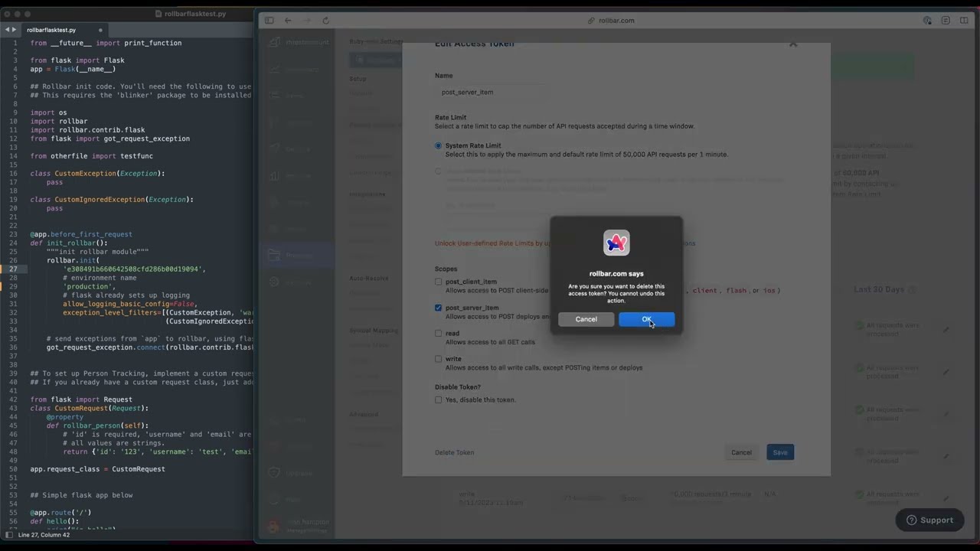The height and width of the screenshot is (551, 980).
Task: Save the access token changes
Action: (x=780, y=452)
